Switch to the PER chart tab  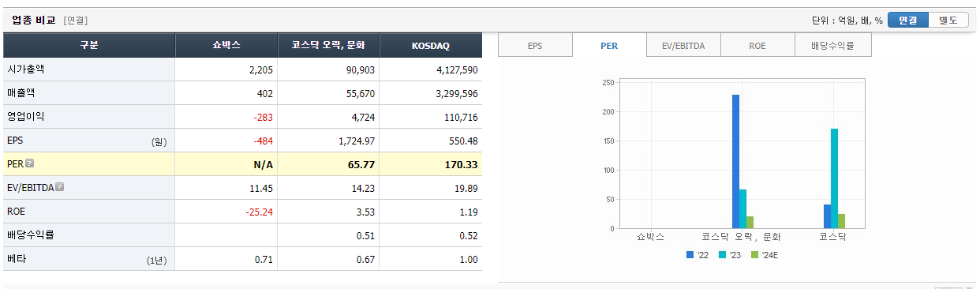(609, 46)
